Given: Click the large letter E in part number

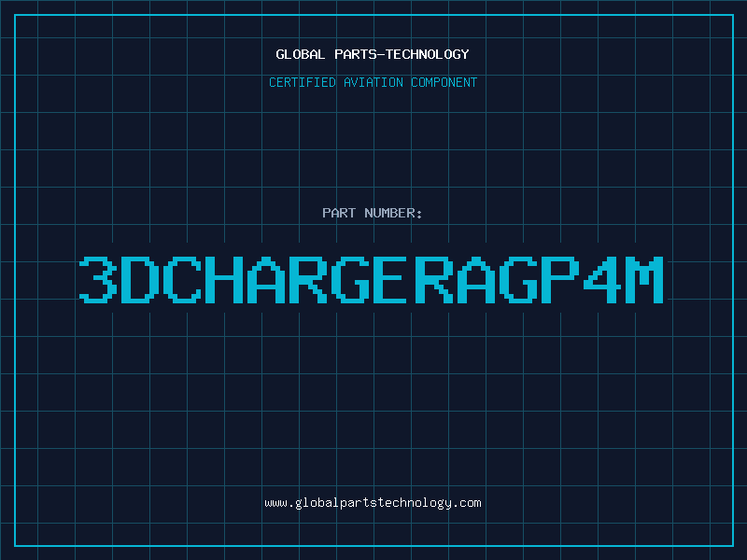Looking at the screenshot, I should click(x=389, y=279).
